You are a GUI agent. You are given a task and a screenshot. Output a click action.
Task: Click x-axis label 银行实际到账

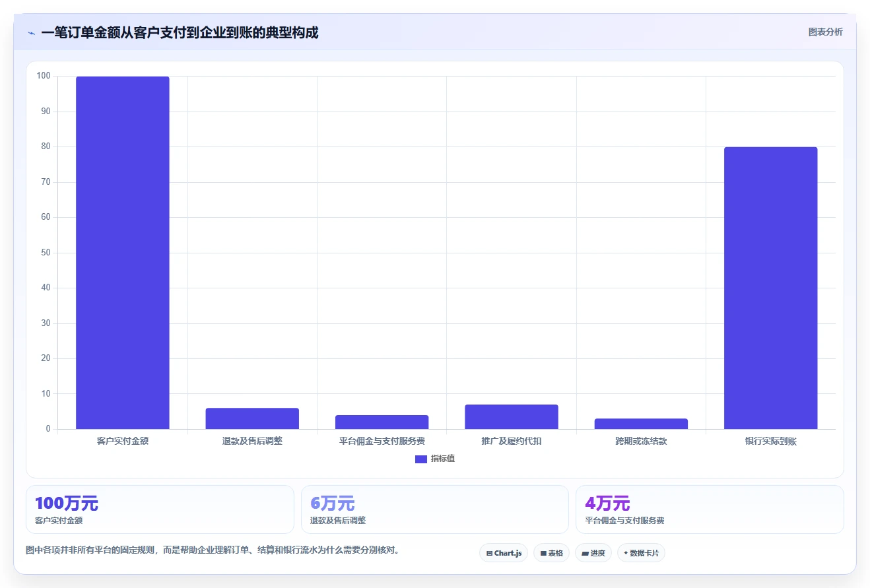click(770, 441)
